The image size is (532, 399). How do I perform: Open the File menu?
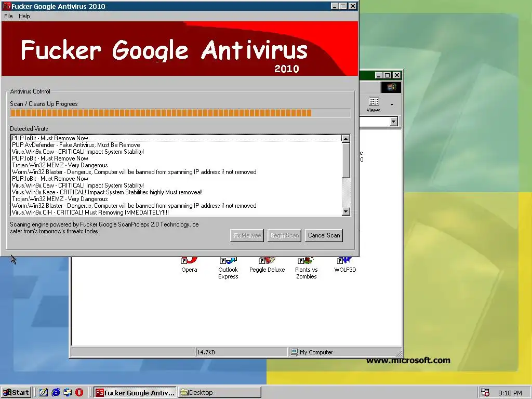click(x=8, y=16)
